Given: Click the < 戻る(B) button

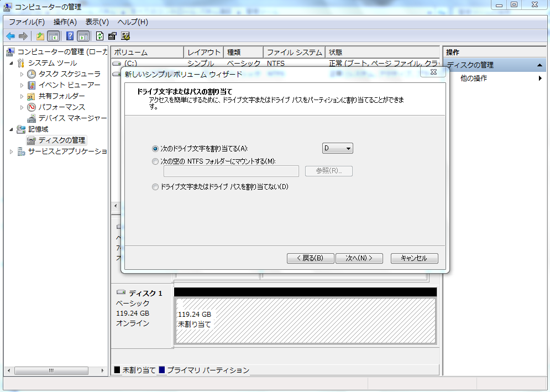Looking at the screenshot, I should [x=310, y=258].
